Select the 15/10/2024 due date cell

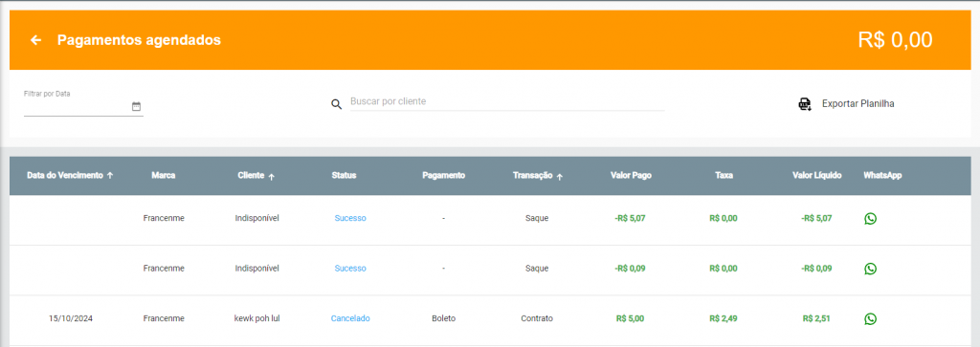point(71,318)
